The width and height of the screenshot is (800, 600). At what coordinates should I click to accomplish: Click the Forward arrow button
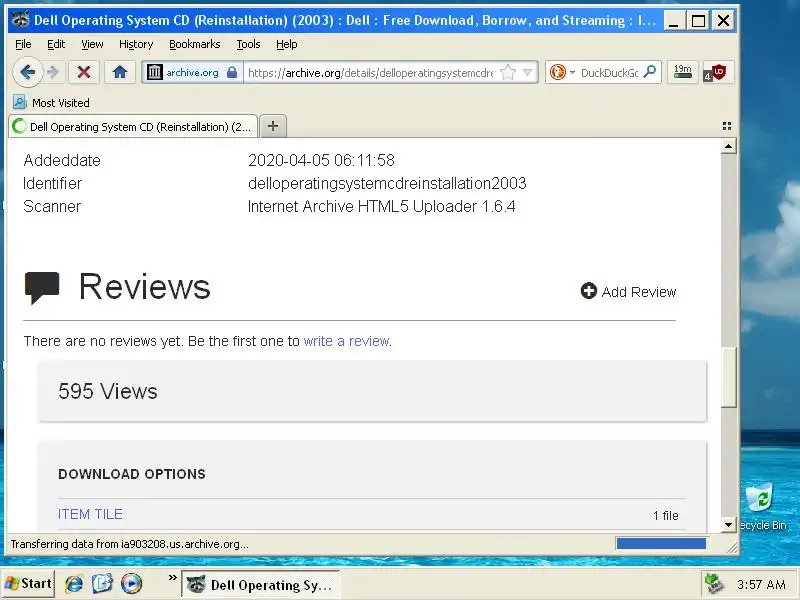(53, 72)
